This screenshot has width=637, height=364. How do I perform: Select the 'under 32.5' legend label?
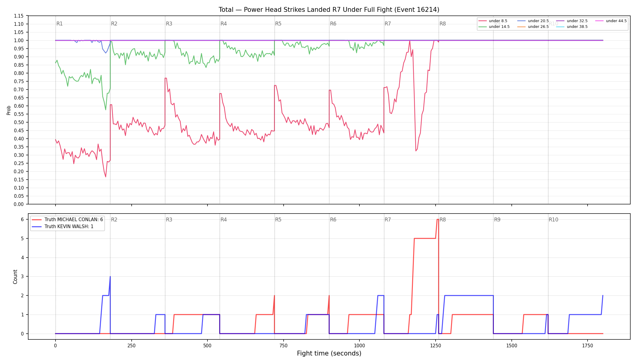pos(577,21)
